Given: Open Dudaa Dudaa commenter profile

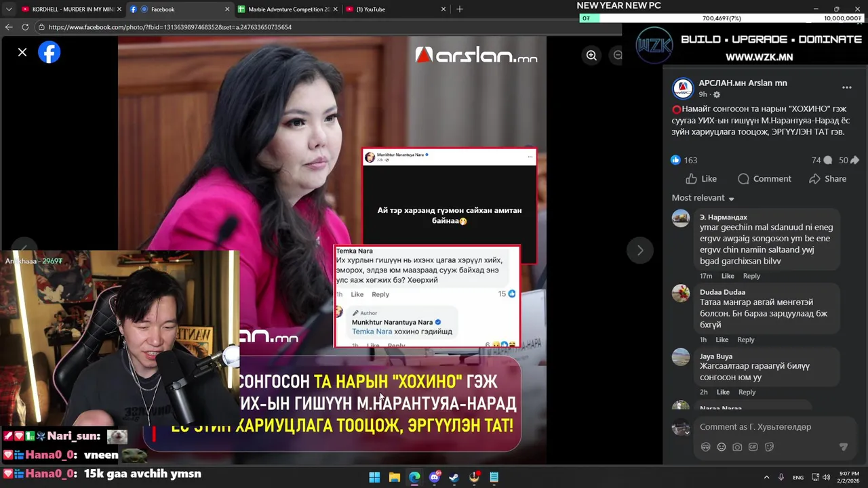Looking at the screenshot, I should click(x=722, y=292).
